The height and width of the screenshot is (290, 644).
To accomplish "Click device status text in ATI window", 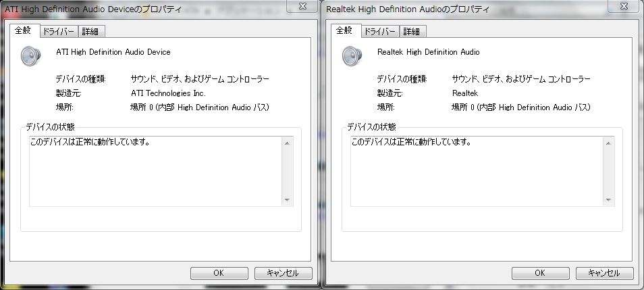I will click(90, 143).
